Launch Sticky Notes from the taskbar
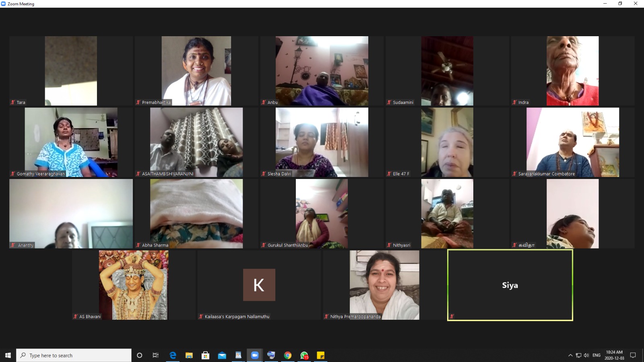The height and width of the screenshot is (362, 644). [321, 355]
